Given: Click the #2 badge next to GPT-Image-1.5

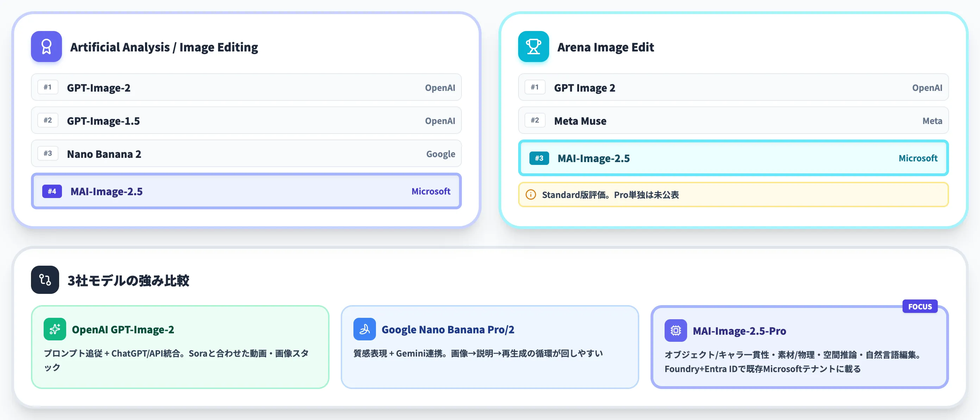Looking at the screenshot, I should coord(48,120).
